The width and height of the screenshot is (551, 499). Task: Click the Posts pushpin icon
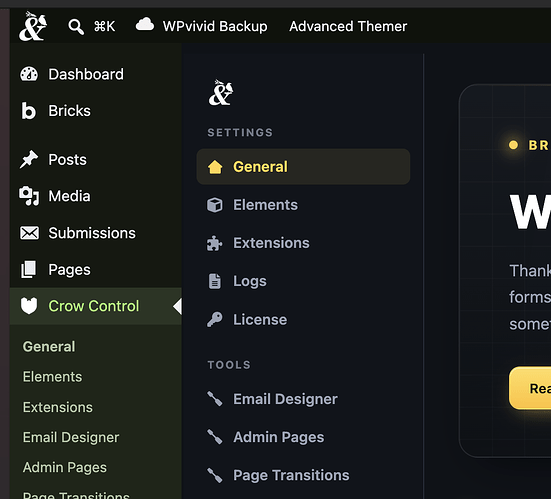pyautogui.click(x=28, y=160)
